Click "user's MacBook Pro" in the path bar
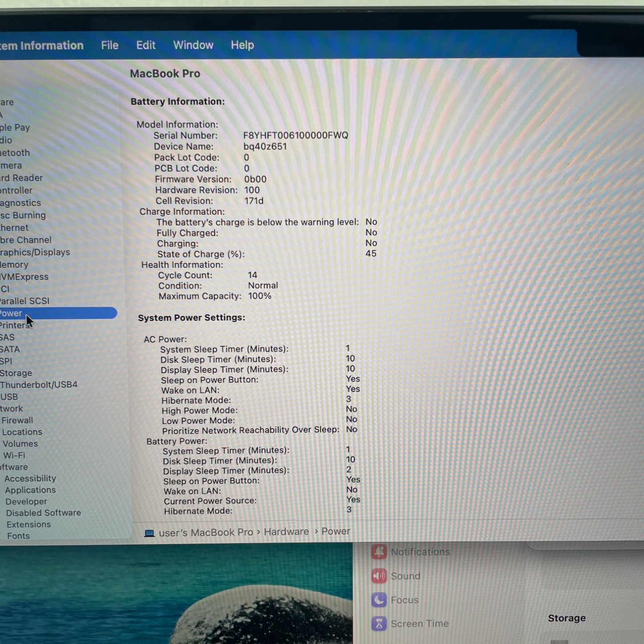This screenshot has height=644, width=644. tap(206, 533)
